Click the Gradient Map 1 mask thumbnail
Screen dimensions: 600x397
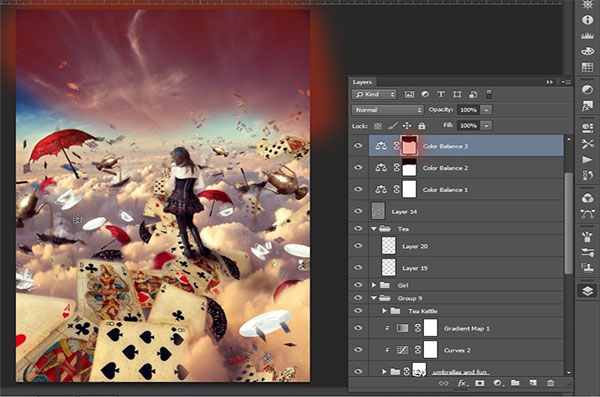coord(430,328)
